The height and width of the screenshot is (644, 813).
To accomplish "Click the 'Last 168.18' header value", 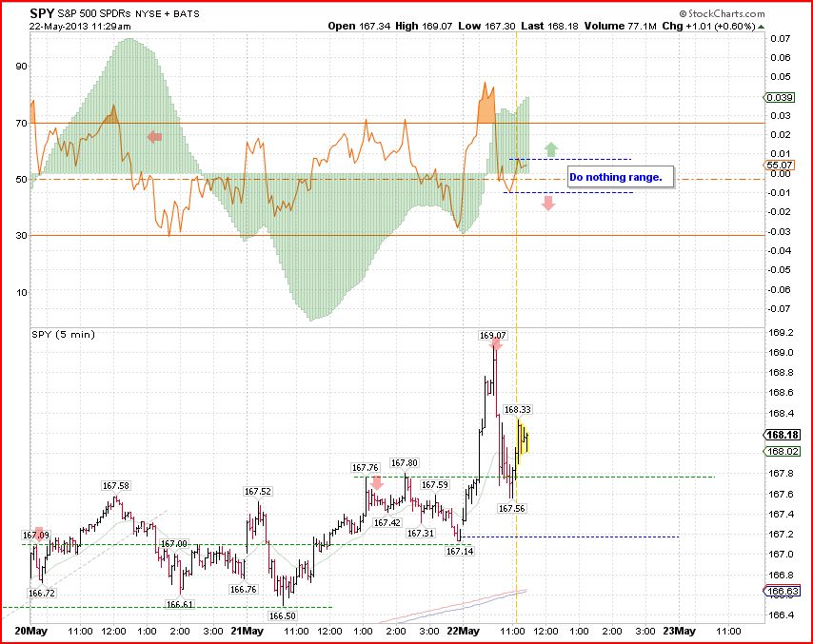I will coord(549,26).
